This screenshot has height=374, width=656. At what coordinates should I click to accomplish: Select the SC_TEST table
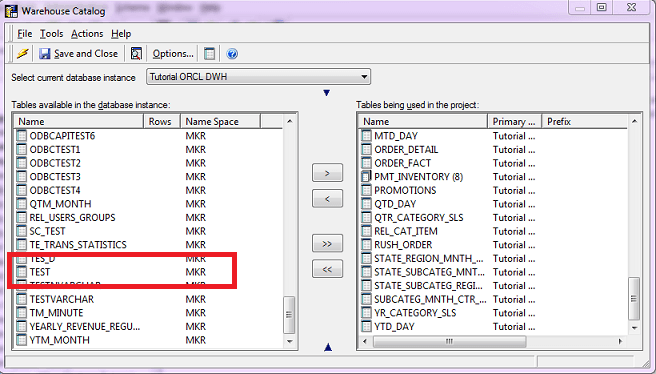[47, 231]
